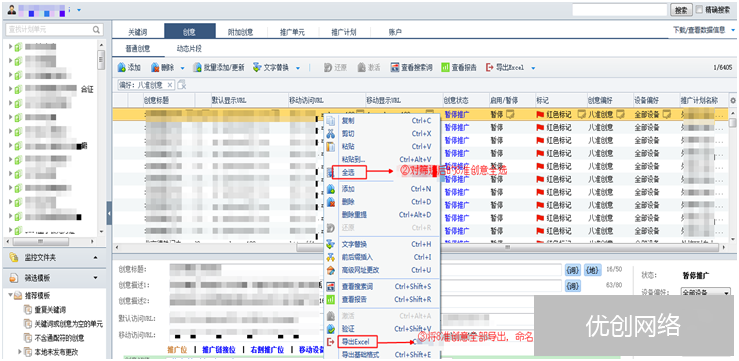
Task: Expand the 监控文件夹 panel arrow
Action: 96,258
